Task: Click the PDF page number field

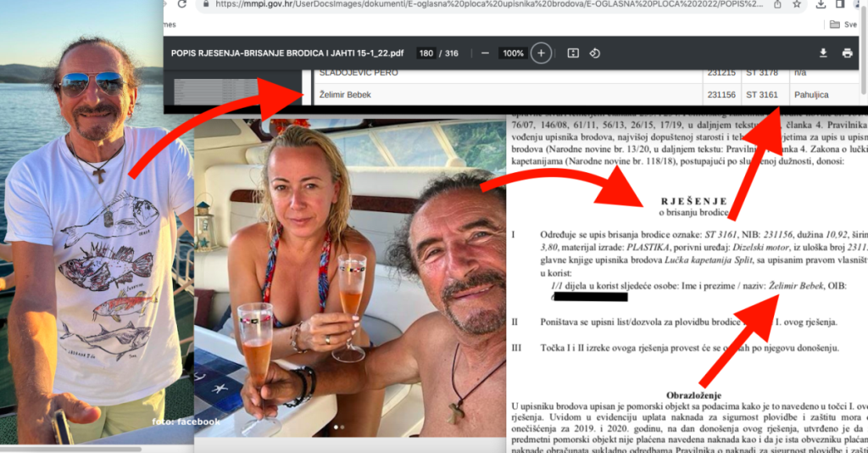Action: (426, 53)
